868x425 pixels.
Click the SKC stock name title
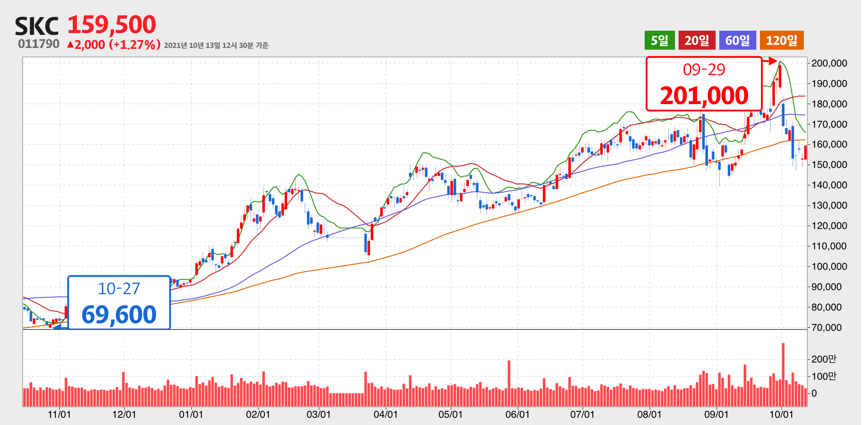click(x=37, y=26)
